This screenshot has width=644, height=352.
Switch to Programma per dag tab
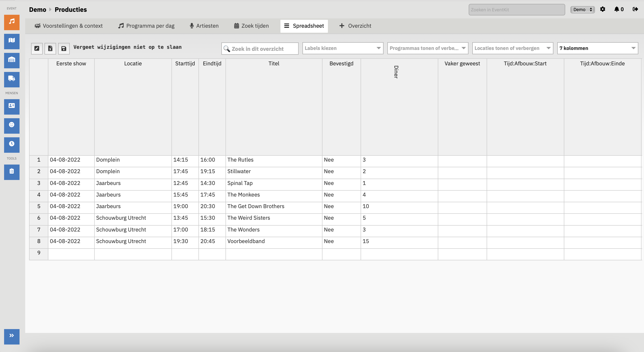click(x=146, y=26)
